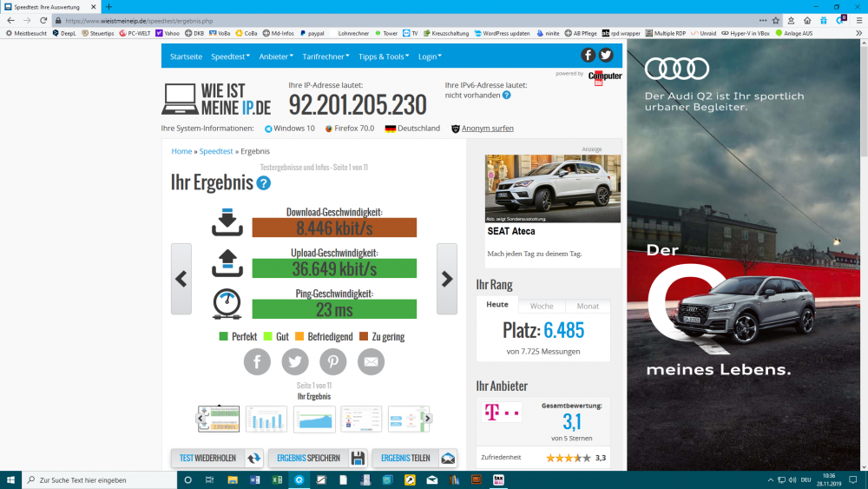This screenshot has height=489, width=868.
Task: Open the Twitter page from the site header
Action: 606,55
